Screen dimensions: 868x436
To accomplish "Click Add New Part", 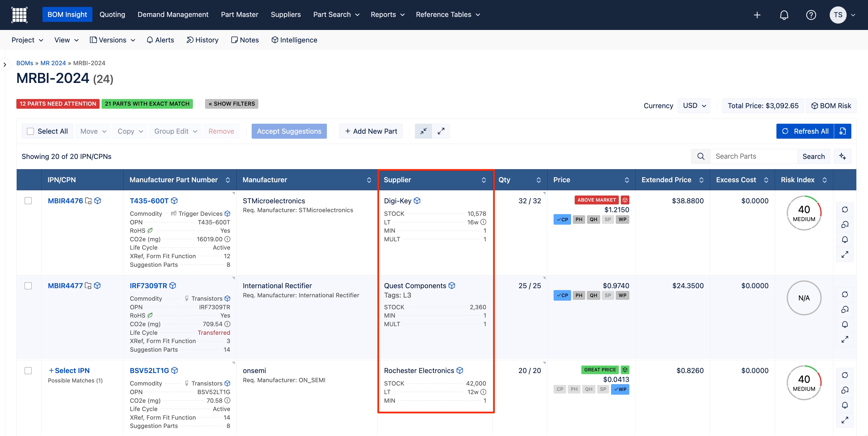I will (x=371, y=131).
